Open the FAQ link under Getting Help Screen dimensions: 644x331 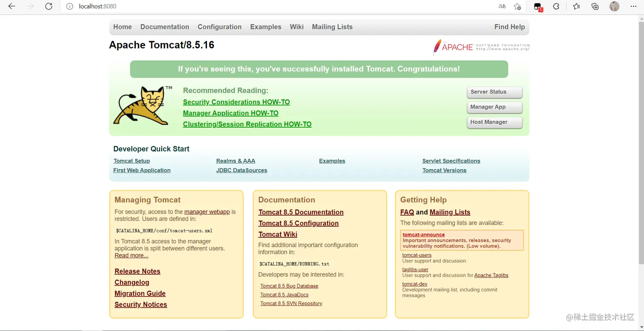407,212
